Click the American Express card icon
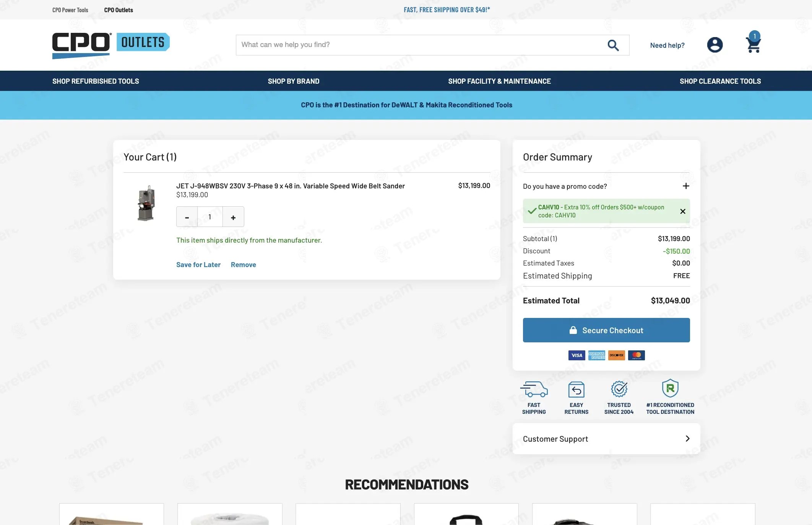 coord(596,355)
